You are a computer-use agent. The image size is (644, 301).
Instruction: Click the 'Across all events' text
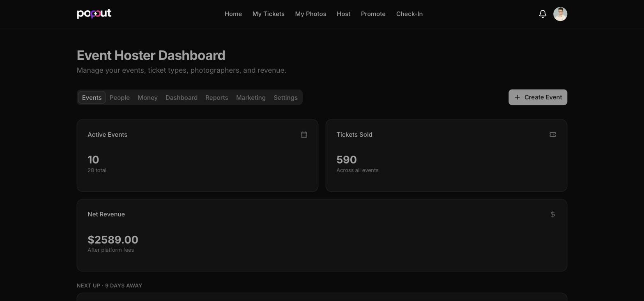pyautogui.click(x=357, y=170)
